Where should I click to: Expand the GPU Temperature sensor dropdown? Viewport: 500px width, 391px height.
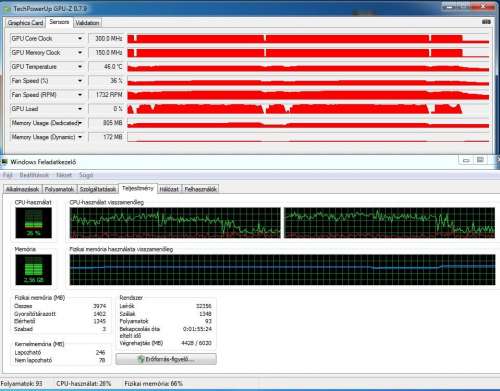pos(80,67)
